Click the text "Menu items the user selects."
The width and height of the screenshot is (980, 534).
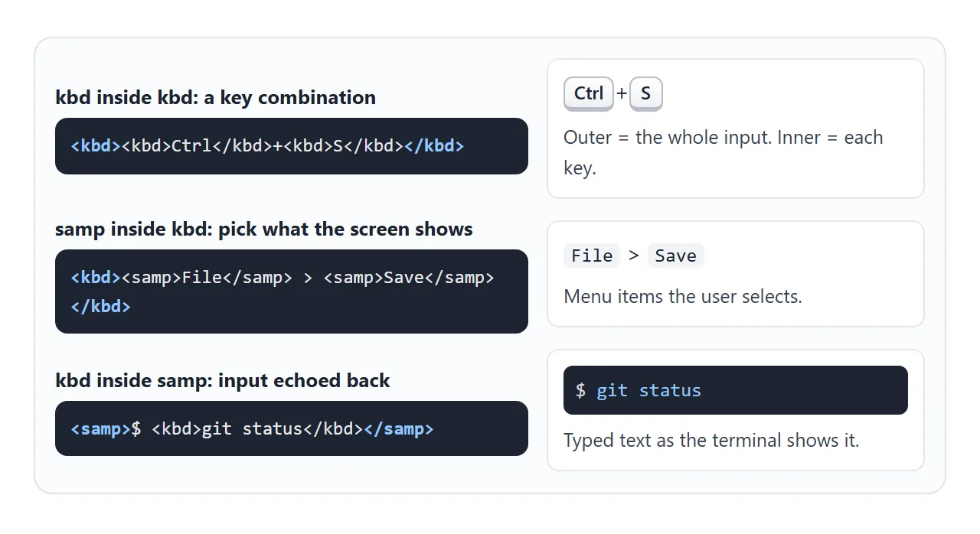tap(683, 296)
